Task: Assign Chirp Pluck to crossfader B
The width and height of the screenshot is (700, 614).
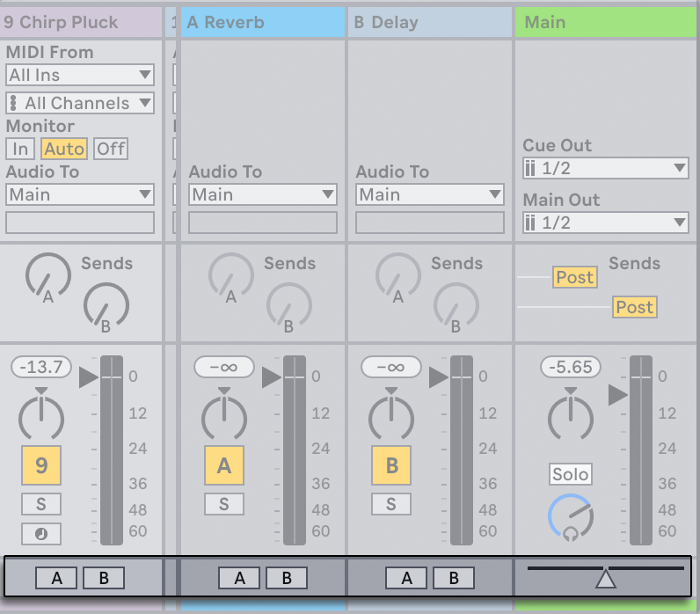Action: (104, 578)
